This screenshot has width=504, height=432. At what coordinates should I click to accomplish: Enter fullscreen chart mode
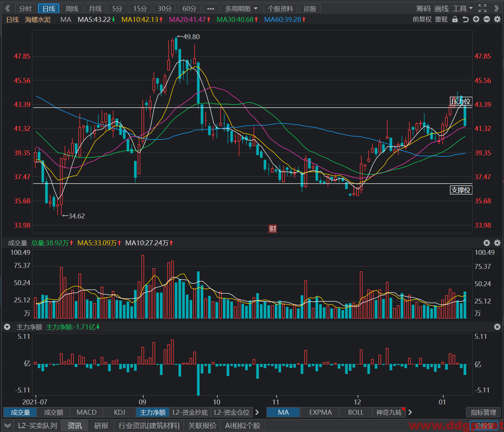coord(482,8)
